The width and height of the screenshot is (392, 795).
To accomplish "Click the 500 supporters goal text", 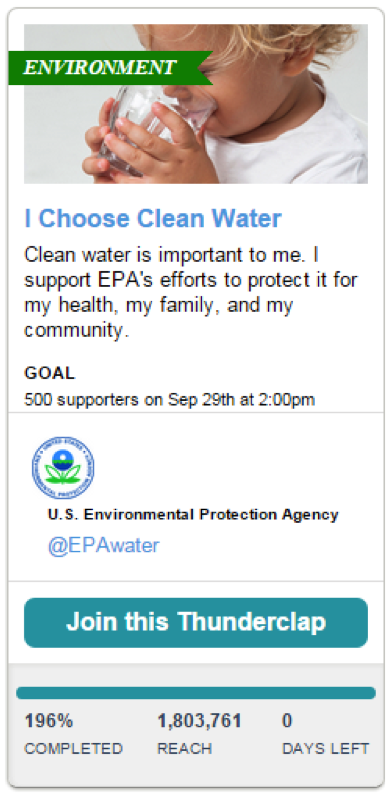I will coord(169,400).
